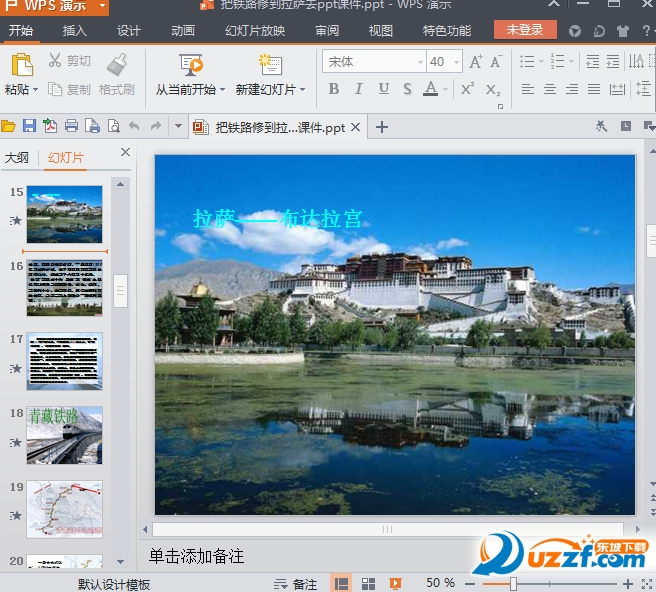Screen dimensions: 656x592
Task: Expand numbered list options arrow
Action: coord(571,62)
